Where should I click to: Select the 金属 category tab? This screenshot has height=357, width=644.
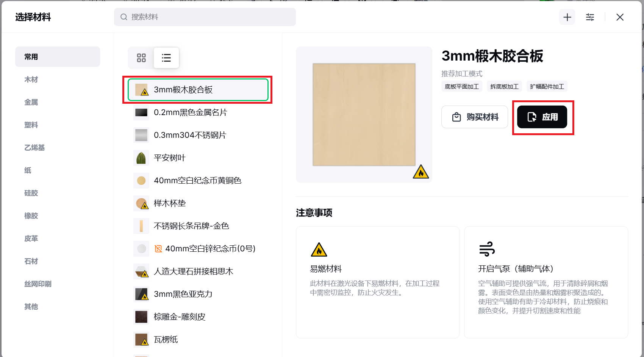point(31,102)
